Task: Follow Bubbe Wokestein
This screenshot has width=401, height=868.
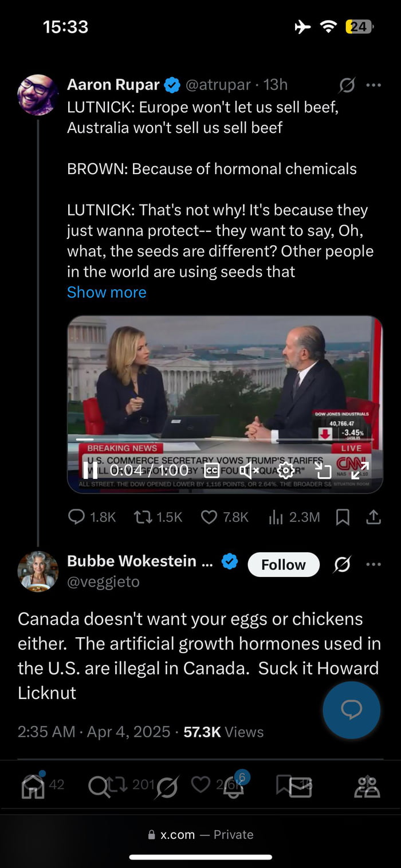Action: tap(284, 564)
